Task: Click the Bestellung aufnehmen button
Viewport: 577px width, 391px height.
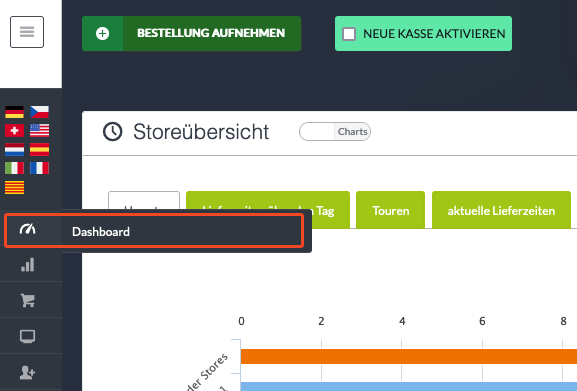Action: click(x=191, y=33)
